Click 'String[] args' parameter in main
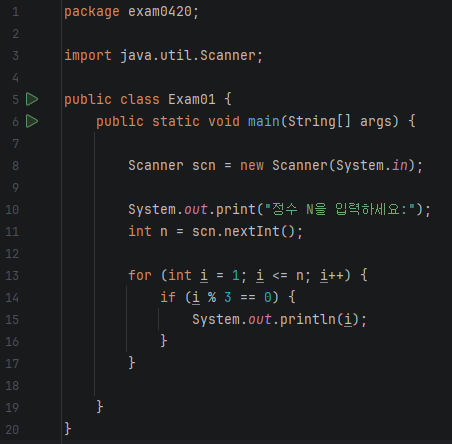This screenshot has height=444, width=452. pyautogui.click(x=343, y=121)
